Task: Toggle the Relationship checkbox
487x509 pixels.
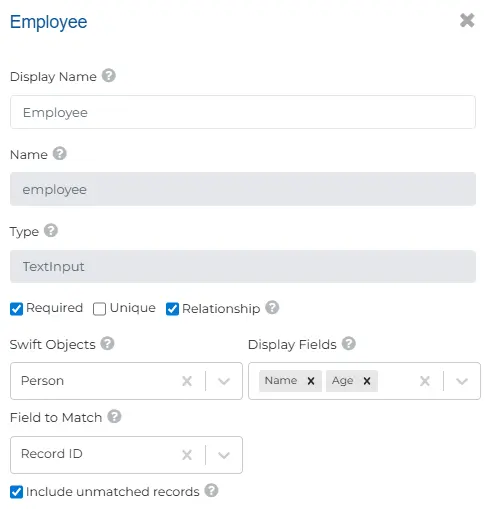Action: click(172, 309)
